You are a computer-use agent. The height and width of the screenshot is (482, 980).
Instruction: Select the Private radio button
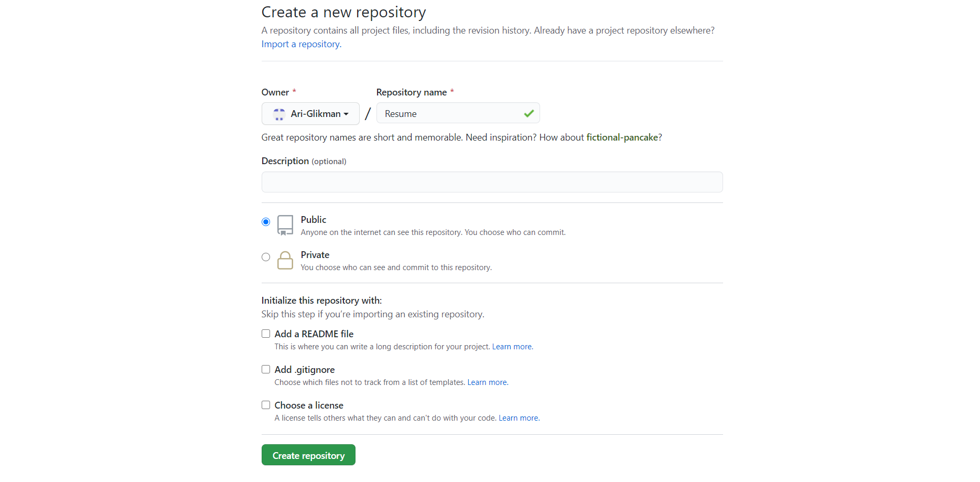[265, 256]
